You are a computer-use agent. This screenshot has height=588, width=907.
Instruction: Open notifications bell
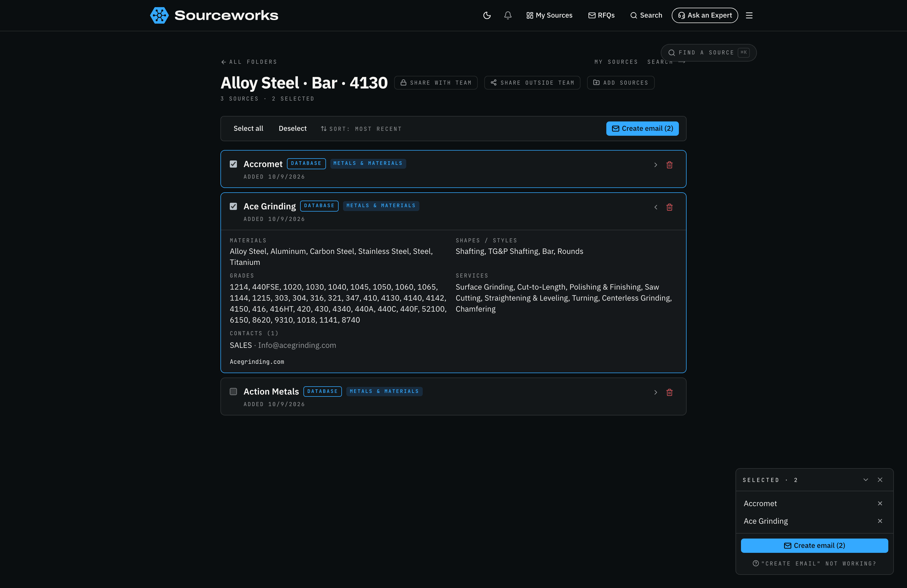tap(508, 15)
